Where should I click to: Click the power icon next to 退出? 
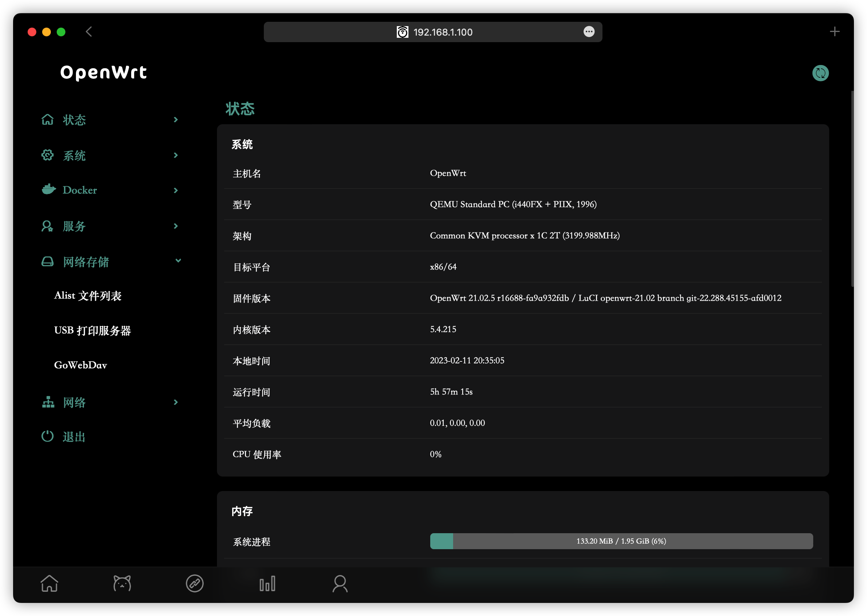pos(48,436)
